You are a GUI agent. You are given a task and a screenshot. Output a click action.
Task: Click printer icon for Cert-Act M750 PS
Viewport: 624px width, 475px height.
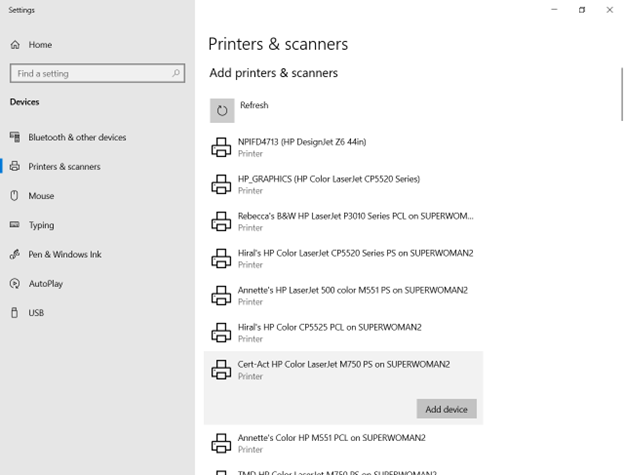click(x=221, y=370)
